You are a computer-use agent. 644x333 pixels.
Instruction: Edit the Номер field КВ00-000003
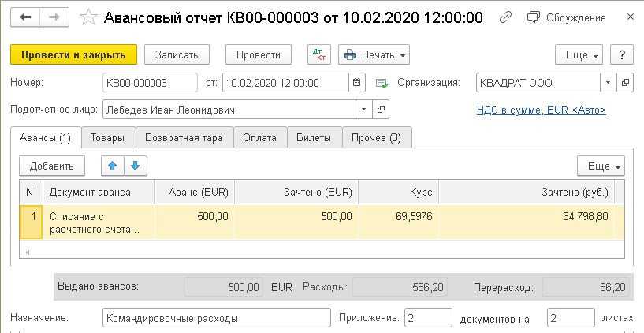tap(150, 83)
